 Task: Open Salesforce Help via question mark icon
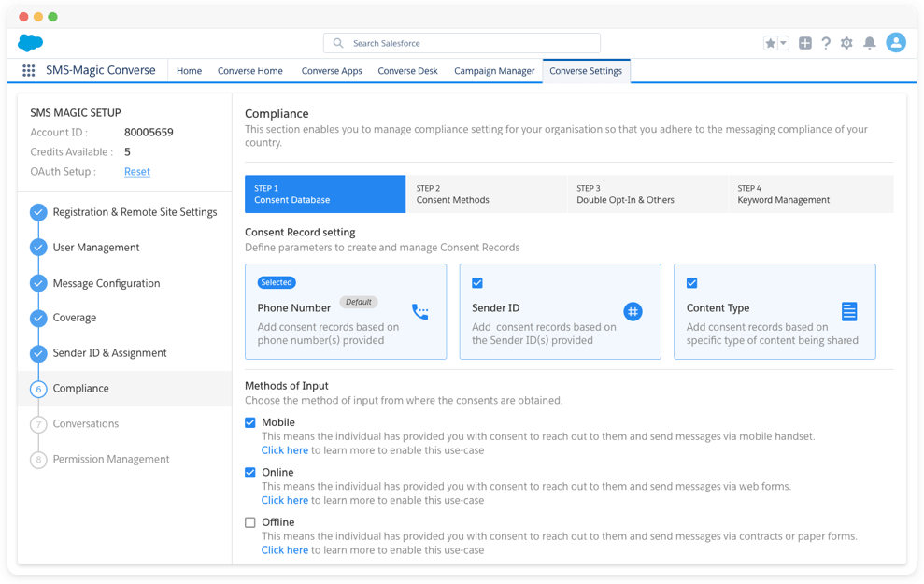click(x=828, y=43)
